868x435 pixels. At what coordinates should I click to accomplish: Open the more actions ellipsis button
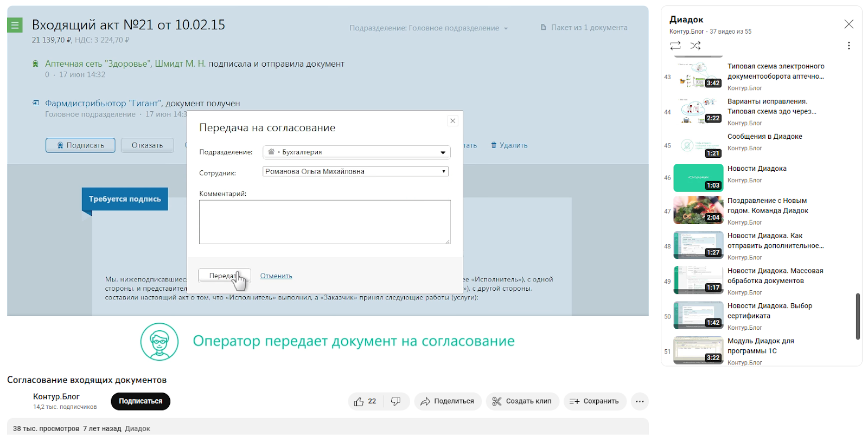(x=640, y=401)
